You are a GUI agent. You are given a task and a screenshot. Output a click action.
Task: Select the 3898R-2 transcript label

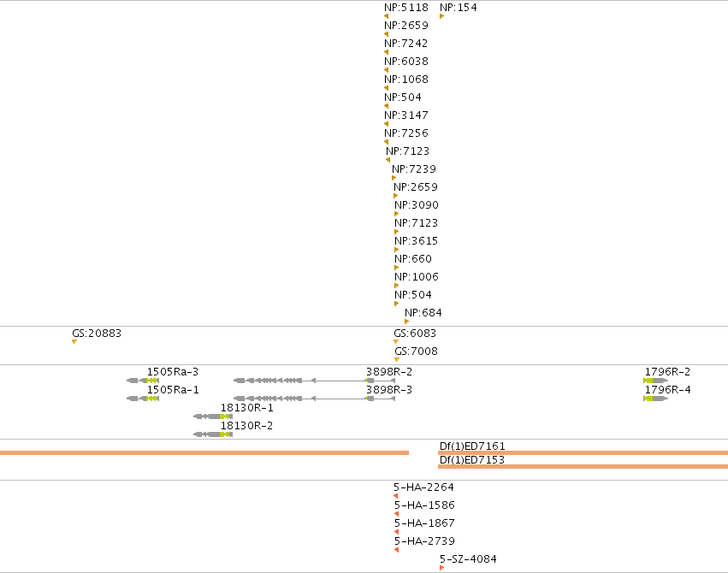[x=389, y=372]
